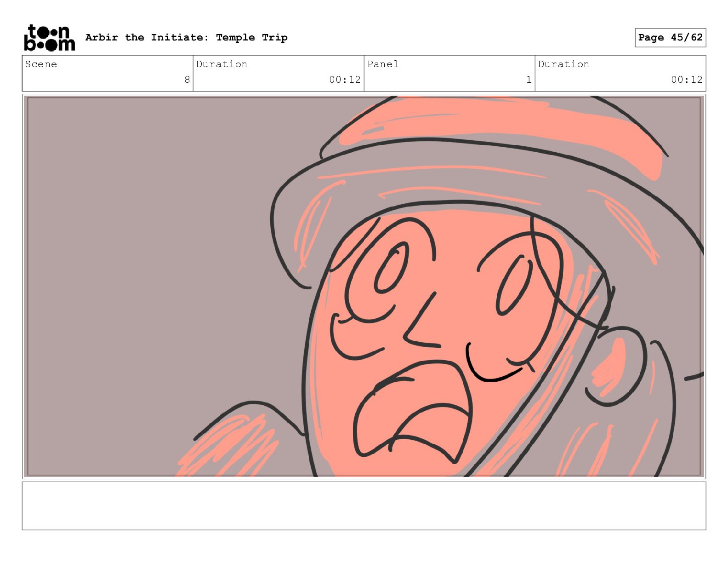Select the panel duration value 00:12
The image size is (728, 563).
[x=687, y=80]
